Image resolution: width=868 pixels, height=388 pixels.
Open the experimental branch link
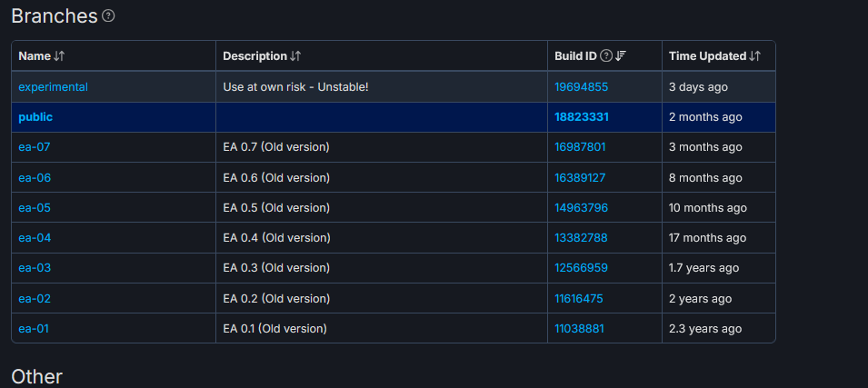click(x=53, y=87)
